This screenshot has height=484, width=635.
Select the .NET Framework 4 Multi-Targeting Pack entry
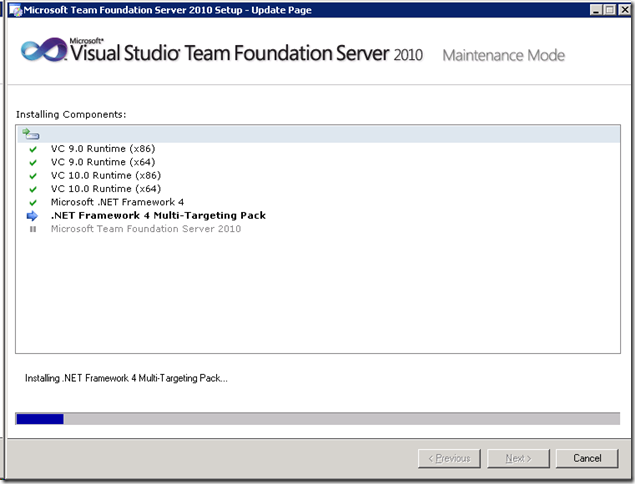158,215
